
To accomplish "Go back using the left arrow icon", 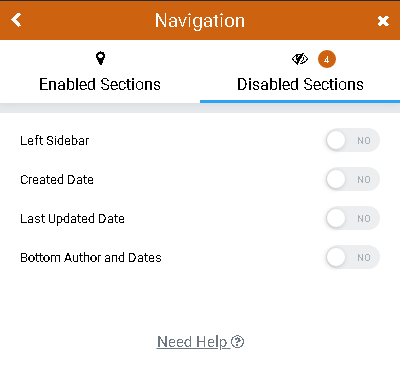I will (16, 20).
